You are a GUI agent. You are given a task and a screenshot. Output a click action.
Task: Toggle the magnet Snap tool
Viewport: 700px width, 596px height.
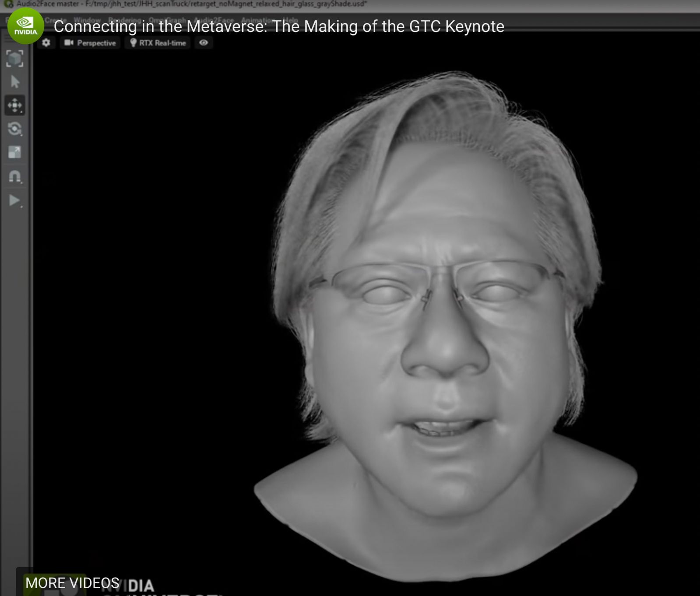[15, 176]
